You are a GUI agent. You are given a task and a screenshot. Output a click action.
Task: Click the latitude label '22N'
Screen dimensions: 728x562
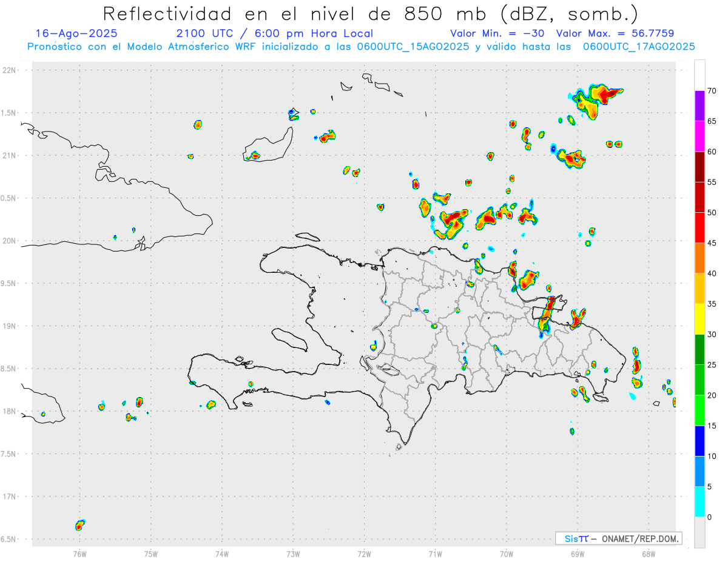10,70
